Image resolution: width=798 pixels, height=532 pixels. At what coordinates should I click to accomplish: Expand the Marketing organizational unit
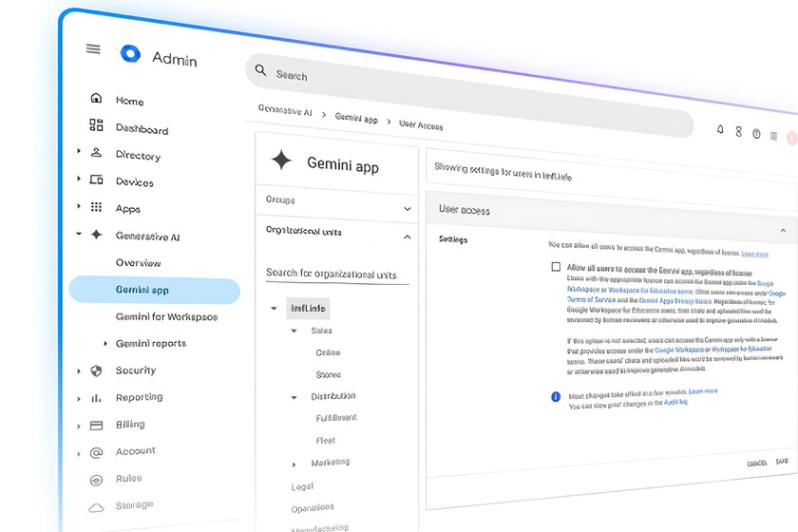pyautogui.click(x=294, y=464)
